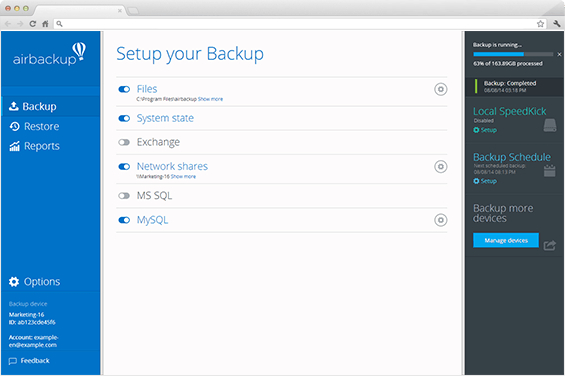Click the Reports chart icon
Image resolution: width=565 pixels, height=376 pixels.
[x=14, y=146]
